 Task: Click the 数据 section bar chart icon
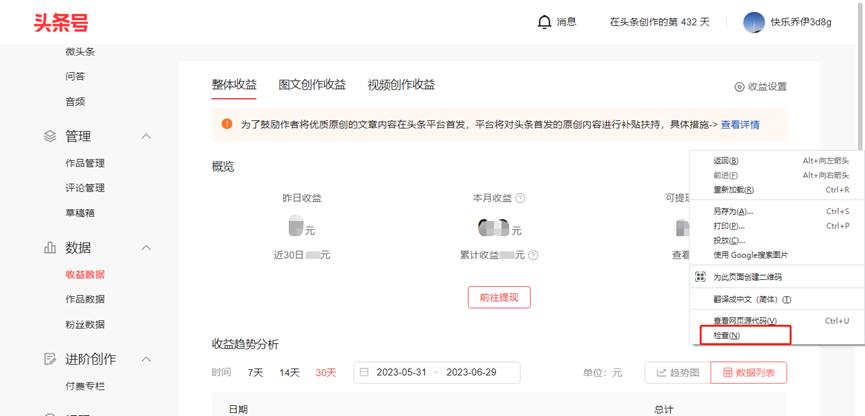point(50,248)
